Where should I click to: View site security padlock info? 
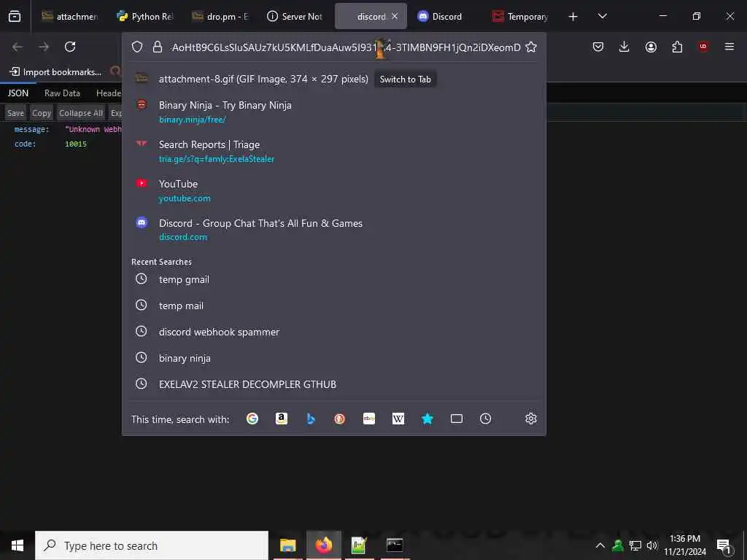(x=158, y=47)
